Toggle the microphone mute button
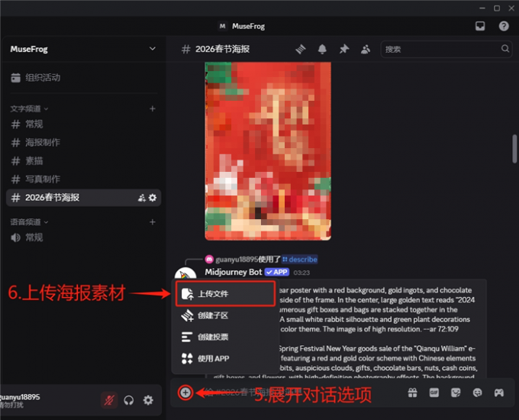The width and height of the screenshot is (519, 420). point(109,400)
